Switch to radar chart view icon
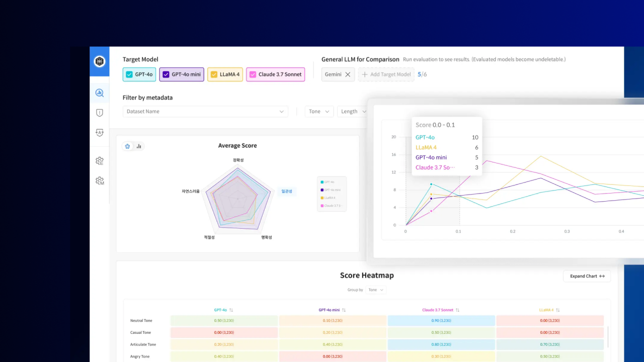This screenshot has width=644, height=362. 128,146
